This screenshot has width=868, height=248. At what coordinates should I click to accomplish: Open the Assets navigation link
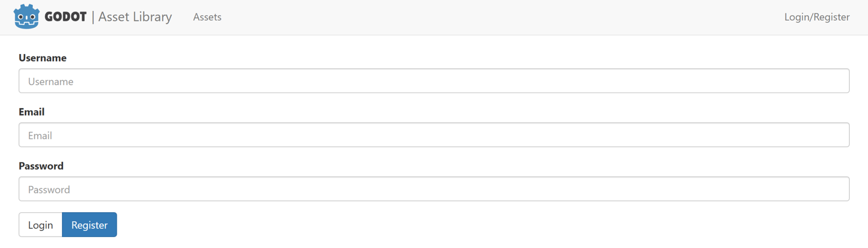click(x=207, y=17)
